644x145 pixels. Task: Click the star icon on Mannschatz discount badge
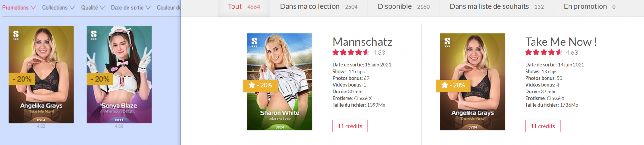click(x=252, y=85)
